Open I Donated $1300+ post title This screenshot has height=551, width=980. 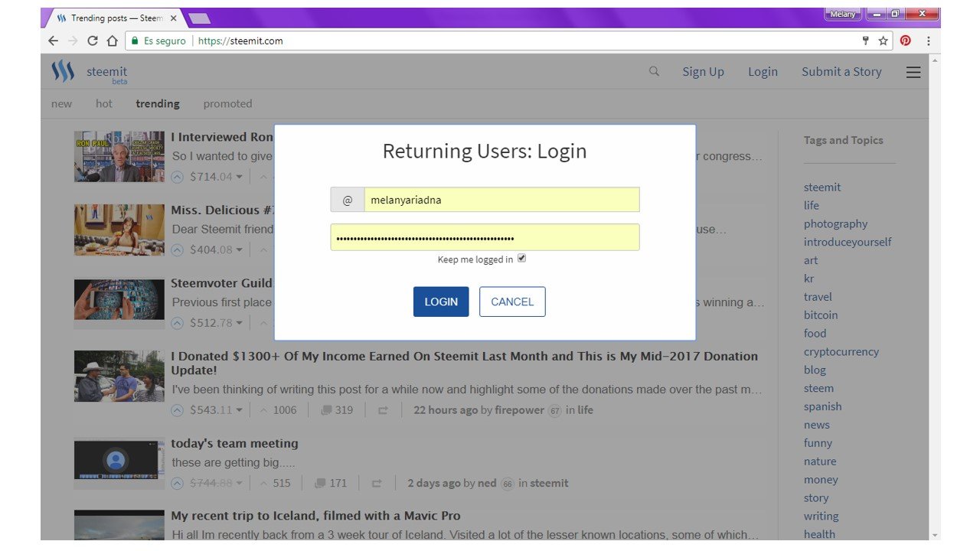[x=464, y=363]
